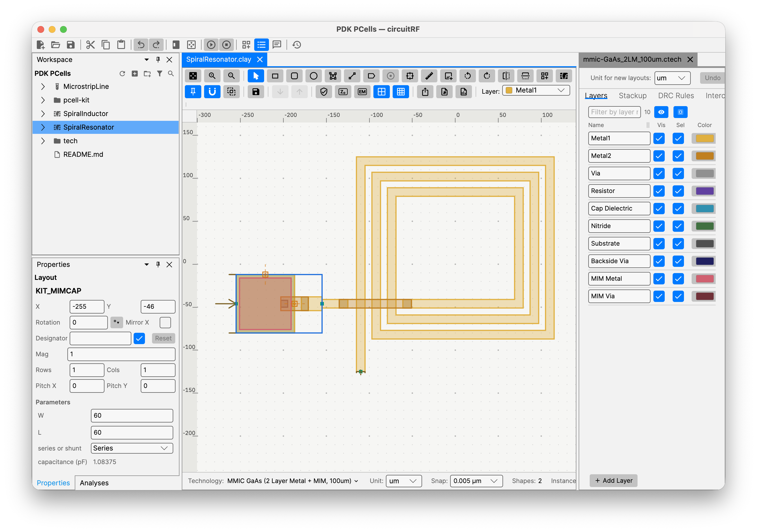
Task: Toggle all layers visibility eye button
Action: click(661, 112)
